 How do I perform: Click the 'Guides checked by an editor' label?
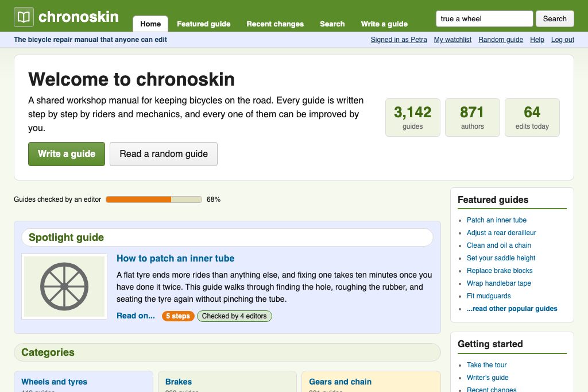tap(57, 199)
